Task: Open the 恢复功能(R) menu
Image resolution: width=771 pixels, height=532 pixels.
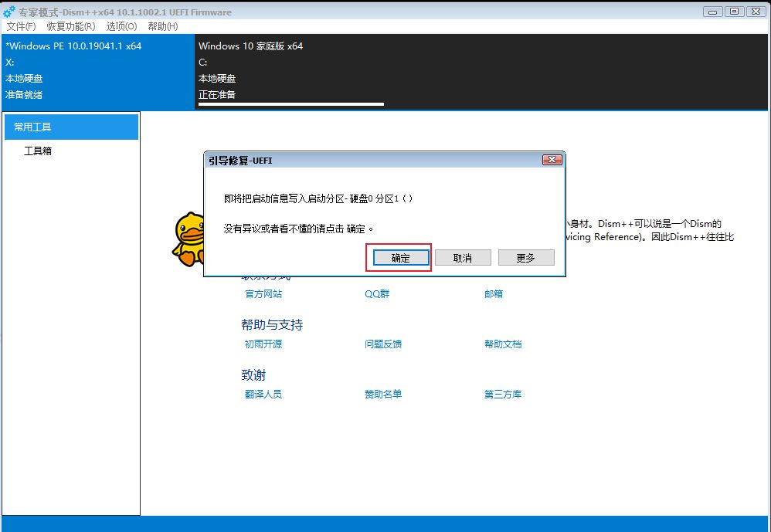Action: 70,26
